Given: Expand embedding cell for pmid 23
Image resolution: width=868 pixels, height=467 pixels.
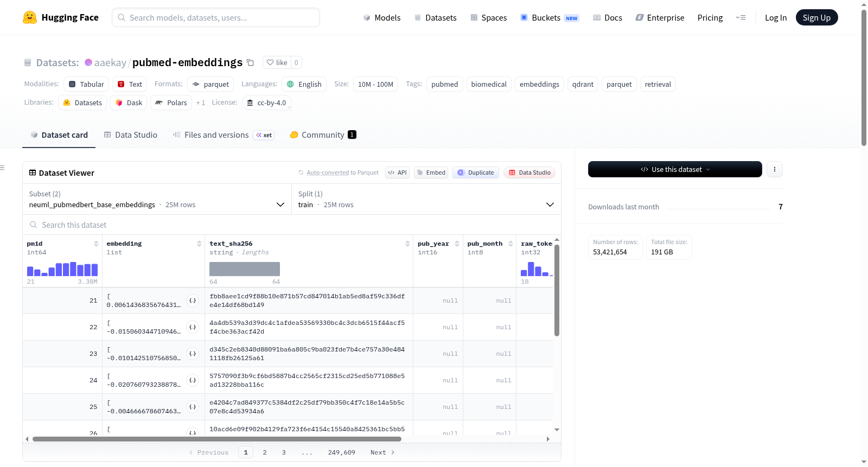Looking at the screenshot, I should tap(193, 354).
